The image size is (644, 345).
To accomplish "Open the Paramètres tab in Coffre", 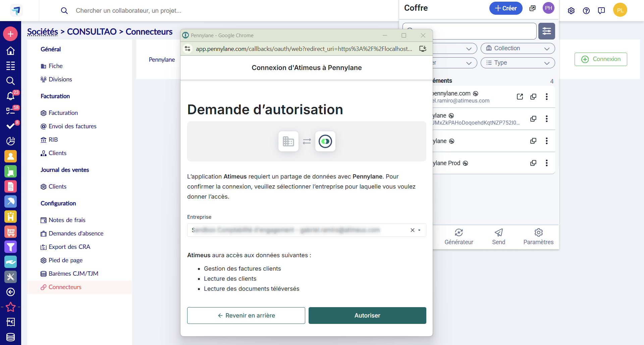I will (539, 237).
